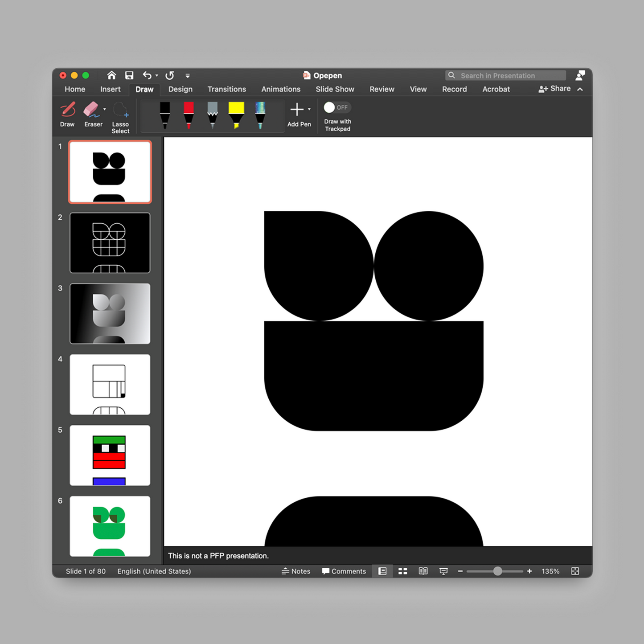The width and height of the screenshot is (644, 644).
Task: Open the Review tab
Action: [x=382, y=89]
